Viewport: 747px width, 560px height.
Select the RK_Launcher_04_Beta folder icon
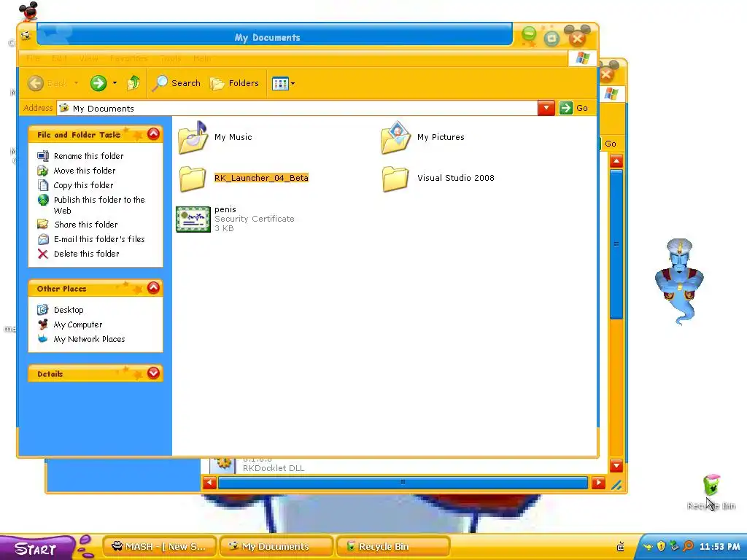pos(193,179)
